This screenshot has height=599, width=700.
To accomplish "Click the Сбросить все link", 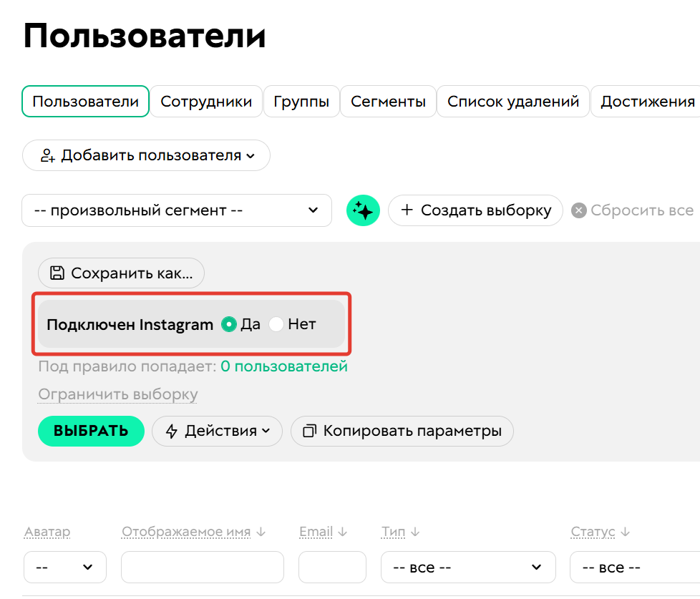I will (642, 210).
